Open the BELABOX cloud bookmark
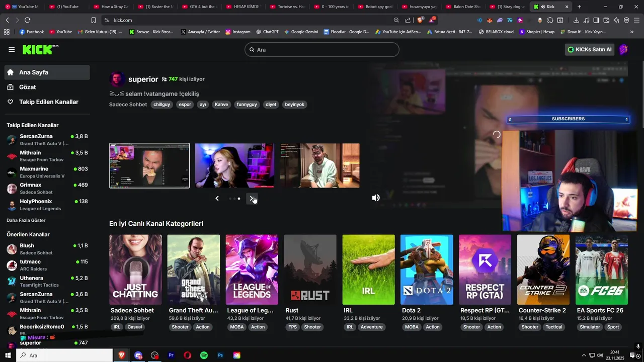Screen dimensions: 644x362 pos(496,32)
